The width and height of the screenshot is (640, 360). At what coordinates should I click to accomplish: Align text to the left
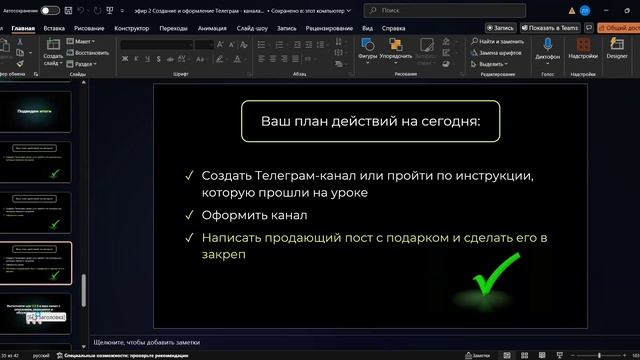click(261, 59)
